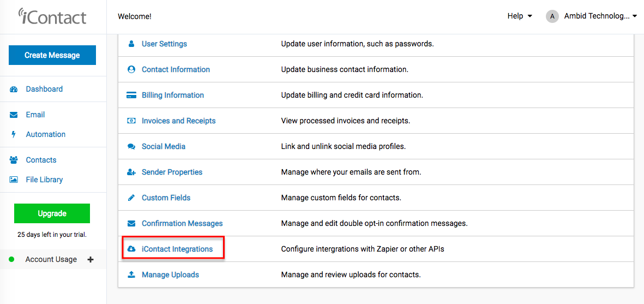Click the iContact Integrations cloud download icon
The height and width of the screenshot is (304, 644).
[131, 249]
